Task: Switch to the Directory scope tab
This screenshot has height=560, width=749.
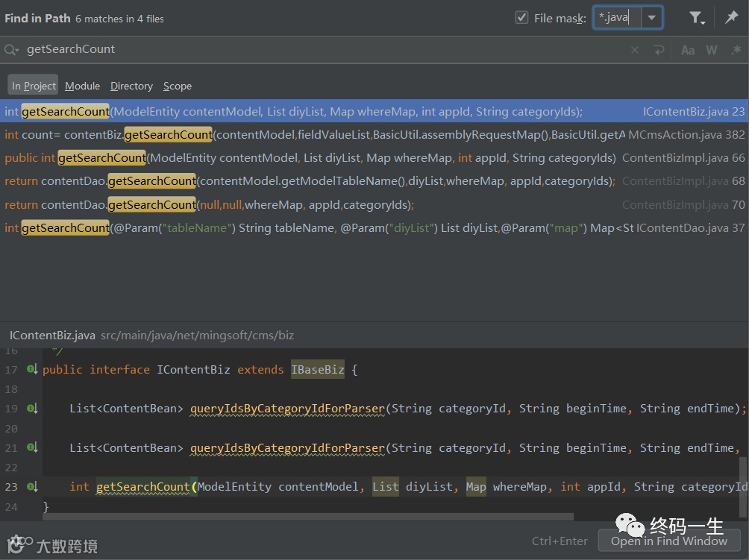Action: click(x=131, y=86)
